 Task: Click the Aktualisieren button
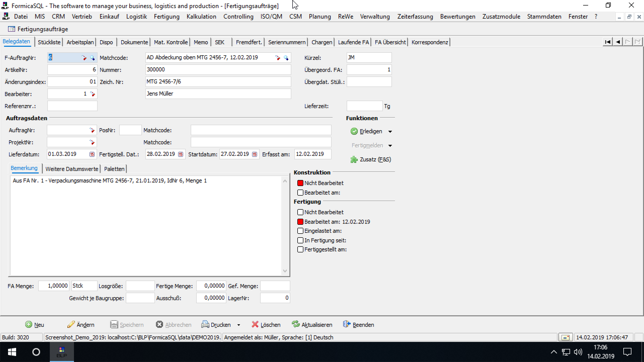[x=312, y=325]
